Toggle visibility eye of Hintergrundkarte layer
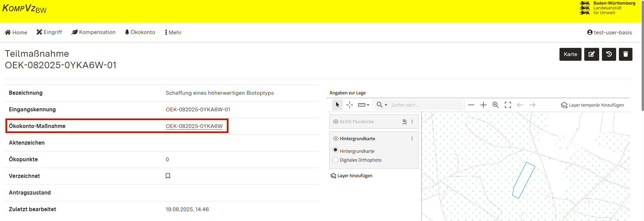This screenshot has width=644, height=221. (336, 139)
